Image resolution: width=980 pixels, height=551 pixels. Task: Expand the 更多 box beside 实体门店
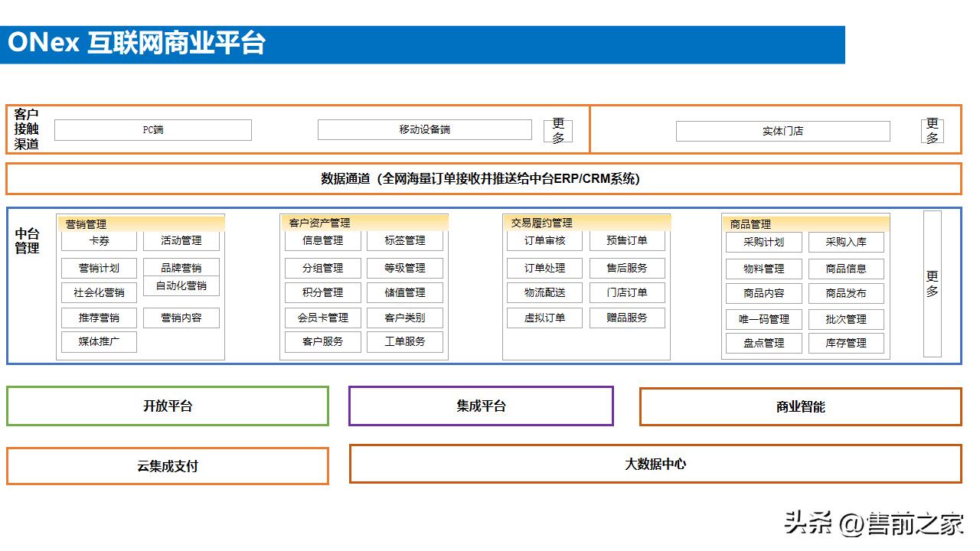[x=933, y=130]
